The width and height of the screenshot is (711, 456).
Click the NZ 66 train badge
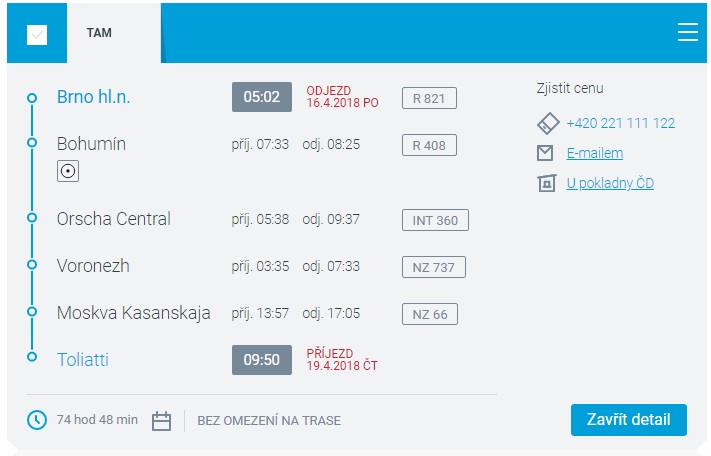(430, 314)
